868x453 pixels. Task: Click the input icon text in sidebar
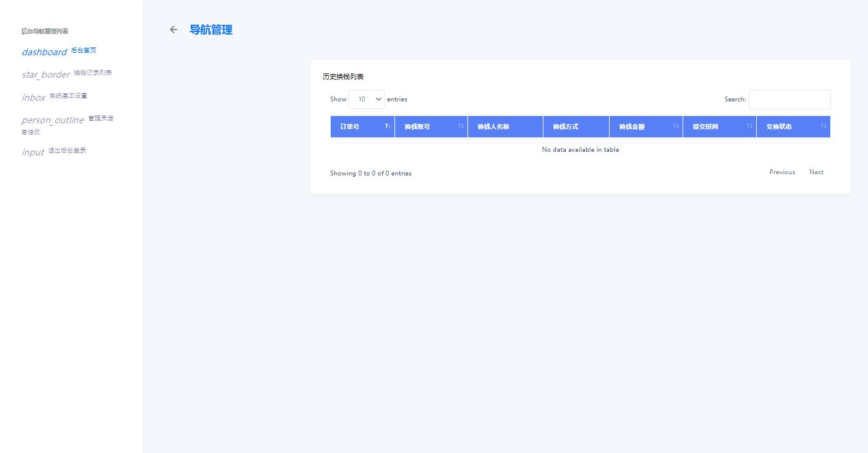pyautogui.click(x=33, y=152)
